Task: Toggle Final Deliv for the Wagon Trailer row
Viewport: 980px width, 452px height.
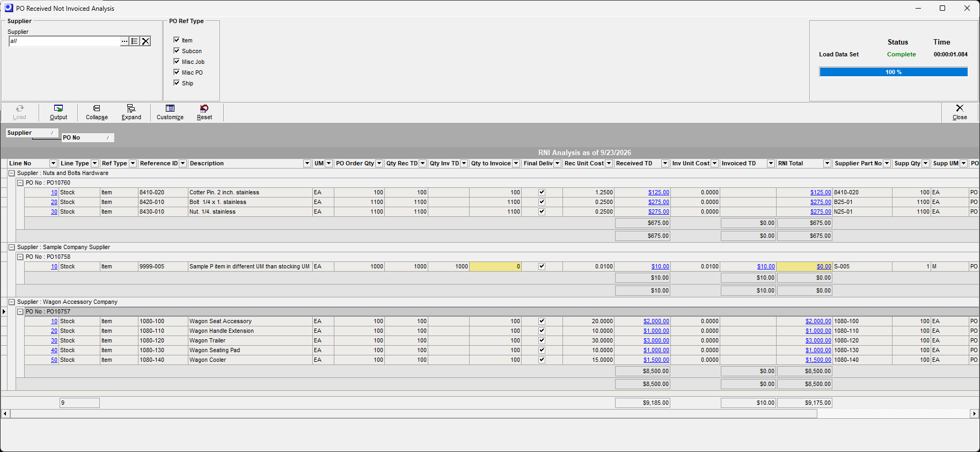Action: click(542, 340)
